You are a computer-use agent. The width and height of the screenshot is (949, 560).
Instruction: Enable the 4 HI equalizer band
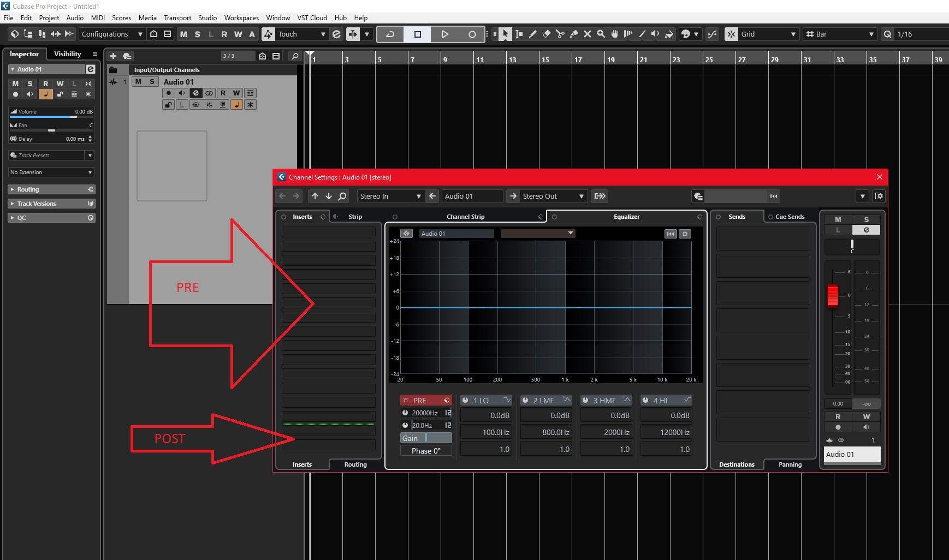645,400
